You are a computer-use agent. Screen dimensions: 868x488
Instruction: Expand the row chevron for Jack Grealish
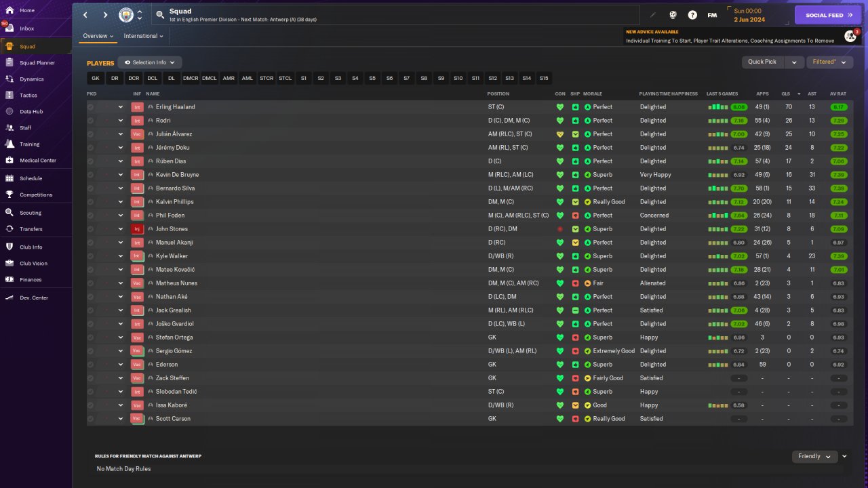[121, 310]
